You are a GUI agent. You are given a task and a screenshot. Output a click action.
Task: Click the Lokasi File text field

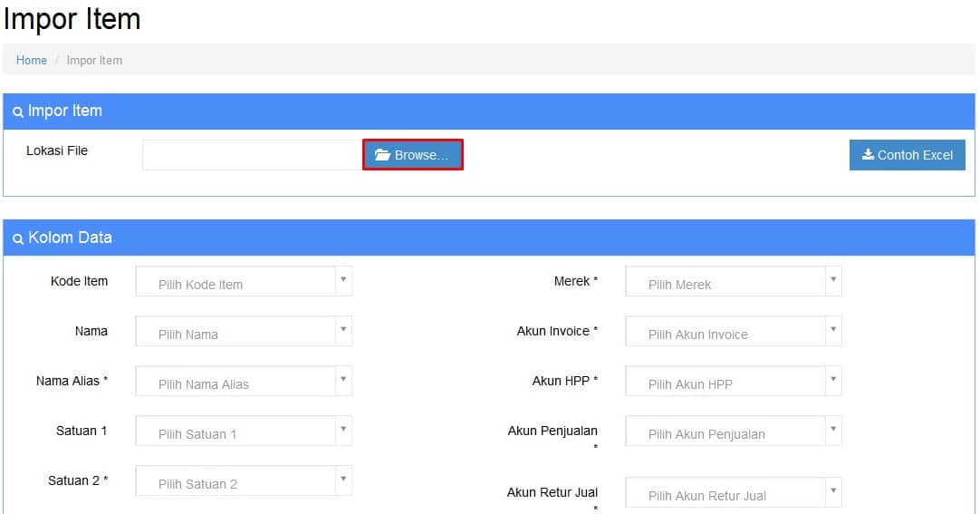(x=252, y=155)
